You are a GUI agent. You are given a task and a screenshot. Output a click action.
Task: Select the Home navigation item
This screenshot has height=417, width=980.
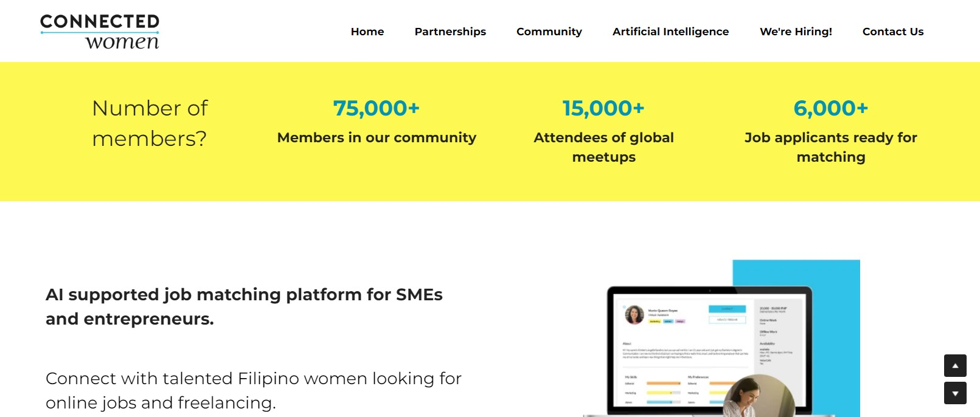tap(367, 31)
